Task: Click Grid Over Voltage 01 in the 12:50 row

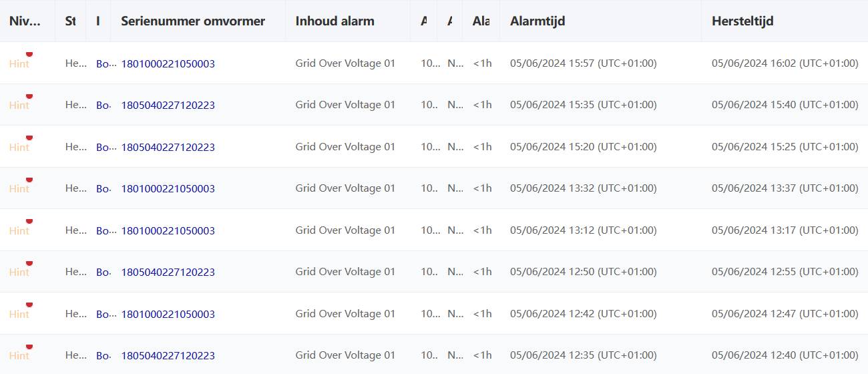Action: coord(345,272)
